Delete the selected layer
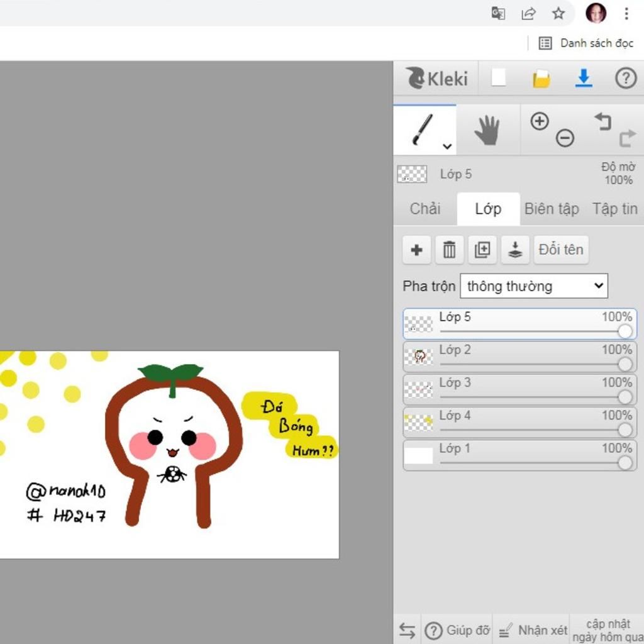The image size is (644, 644). pyautogui.click(x=449, y=250)
